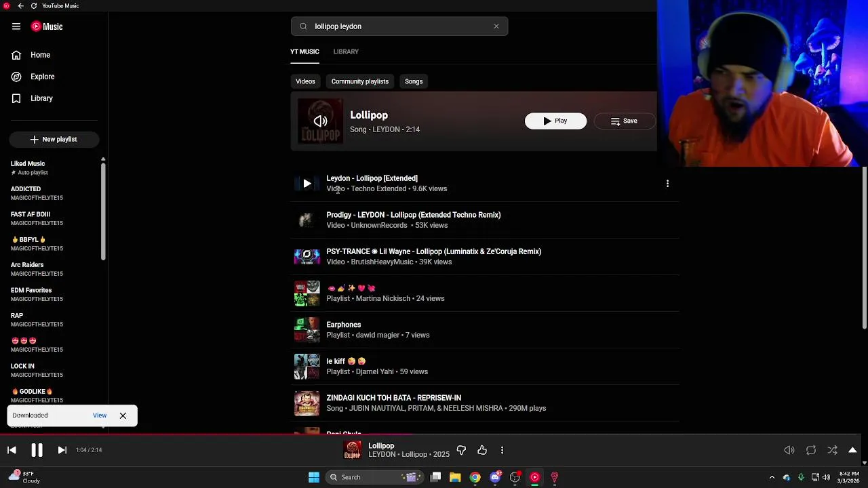Viewport: 868px width, 488px height.
Task: Play the Leydon - Lollipop [Extended] video
Action: click(x=307, y=184)
